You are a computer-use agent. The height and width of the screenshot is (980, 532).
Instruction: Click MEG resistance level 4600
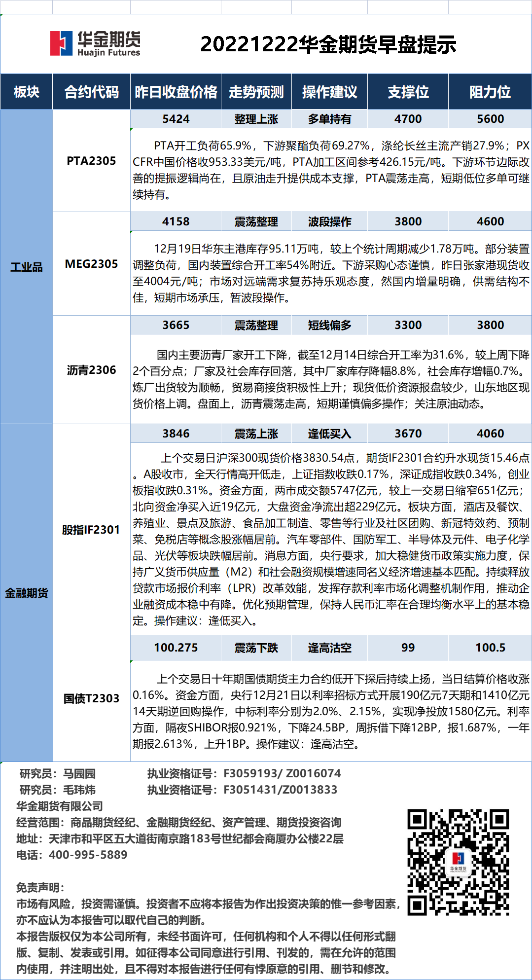(x=490, y=221)
